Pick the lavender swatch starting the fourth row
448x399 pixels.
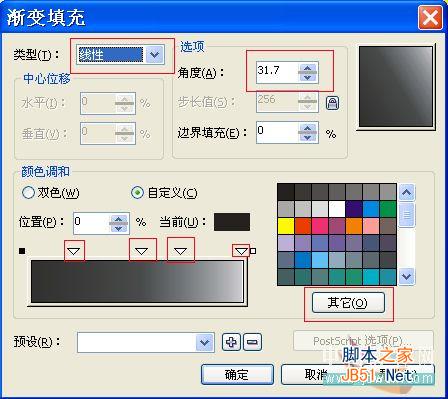(286, 243)
